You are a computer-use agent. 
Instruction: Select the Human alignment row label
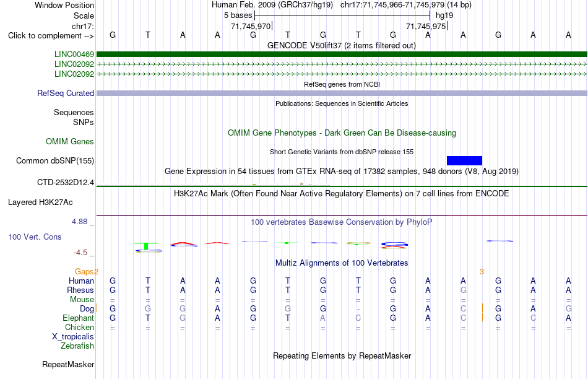coord(81,281)
